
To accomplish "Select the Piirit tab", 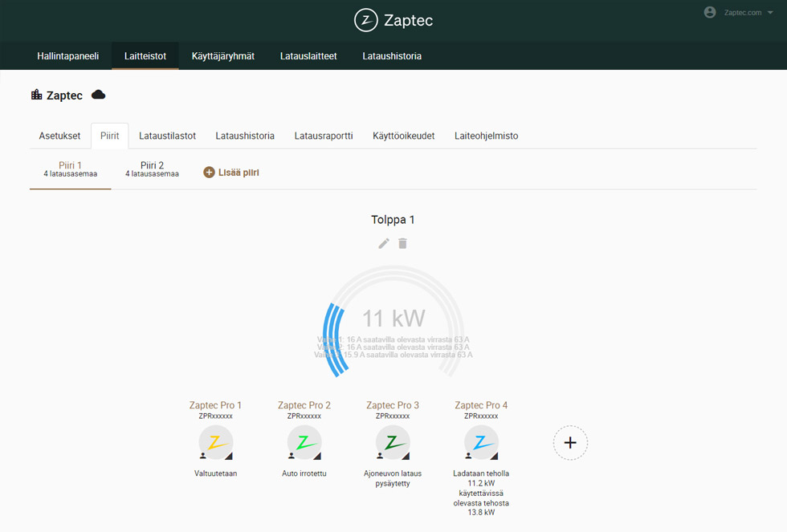I will pyautogui.click(x=109, y=136).
